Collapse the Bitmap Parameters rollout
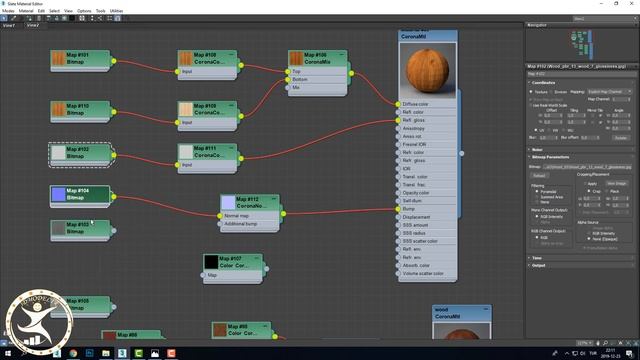 pos(550,157)
